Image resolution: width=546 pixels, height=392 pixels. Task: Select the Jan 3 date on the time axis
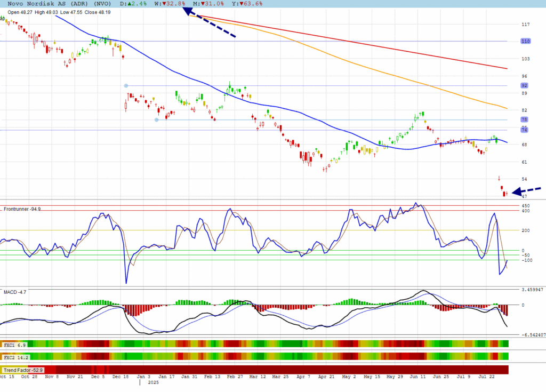pyautogui.click(x=143, y=377)
